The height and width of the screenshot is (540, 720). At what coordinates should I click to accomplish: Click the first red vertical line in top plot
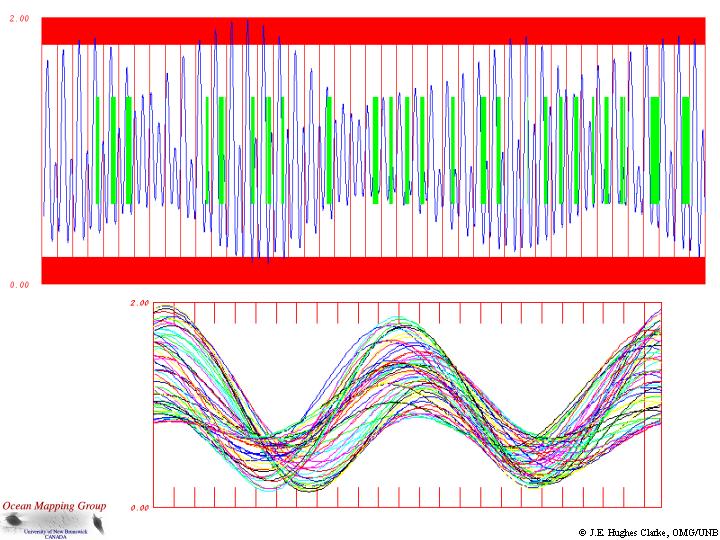pos(42,150)
